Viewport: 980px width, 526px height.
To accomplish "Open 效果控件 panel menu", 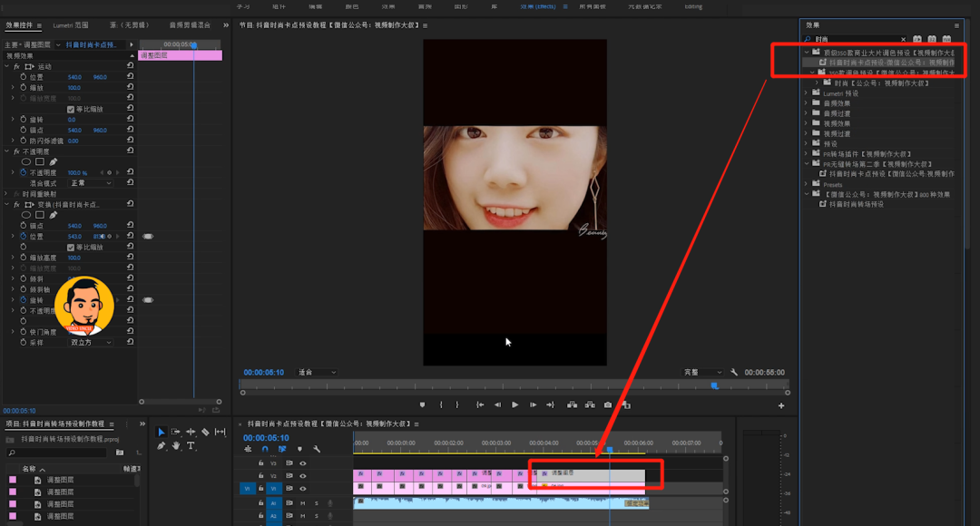I will click(39, 25).
